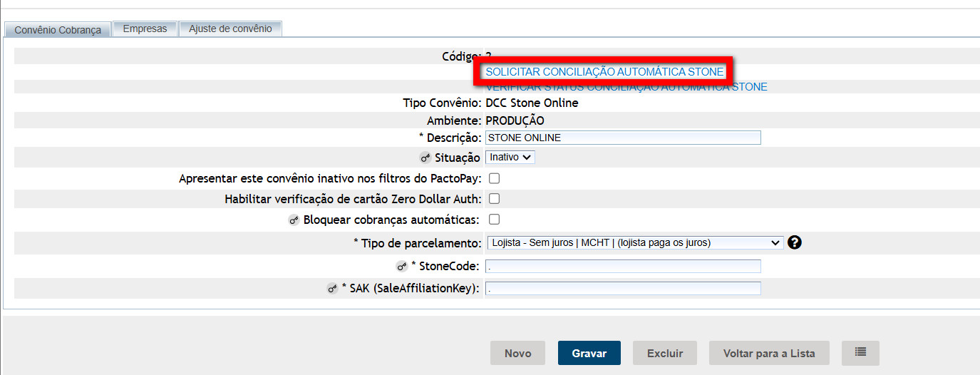Open the help question mark for Tipo de parcelamento
Image resolution: width=980 pixels, height=375 pixels.
(x=795, y=242)
